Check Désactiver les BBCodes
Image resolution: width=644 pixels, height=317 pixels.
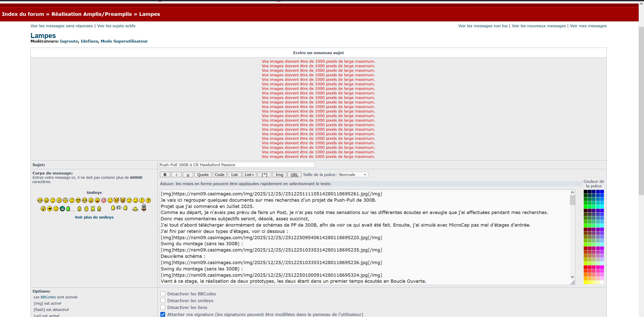click(x=163, y=294)
